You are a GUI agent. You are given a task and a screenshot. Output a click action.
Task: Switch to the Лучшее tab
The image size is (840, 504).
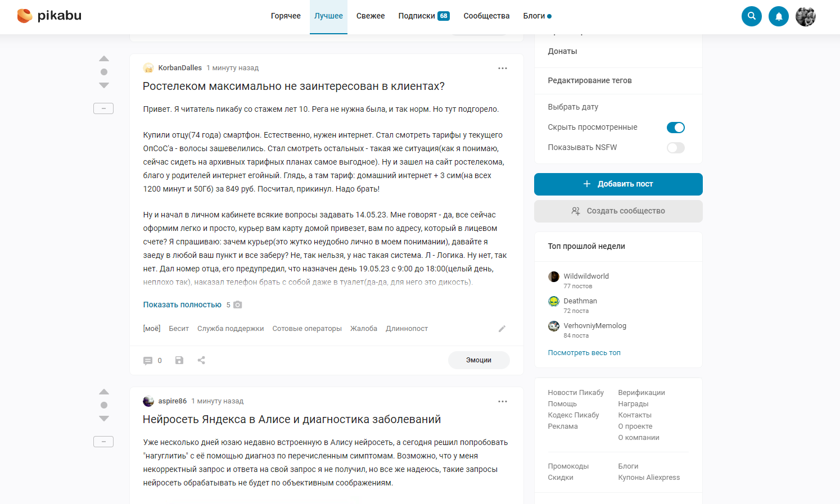(x=328, y=16)
